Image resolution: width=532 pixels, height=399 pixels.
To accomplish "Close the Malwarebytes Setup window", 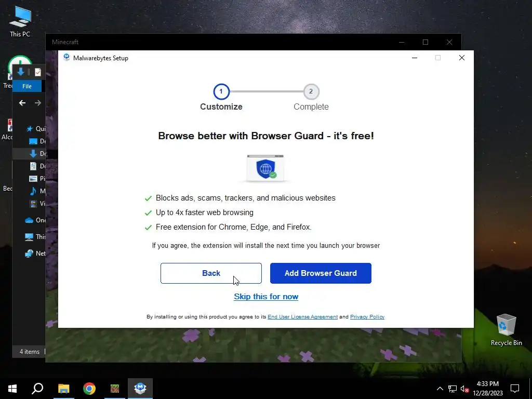I will click(461, 58).
